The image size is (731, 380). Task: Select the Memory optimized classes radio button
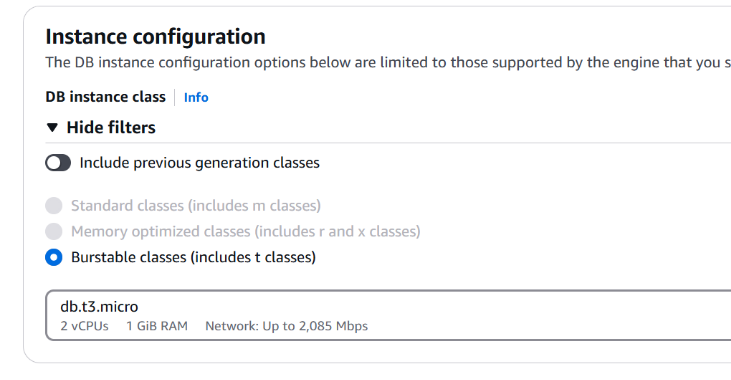[54, 231]
